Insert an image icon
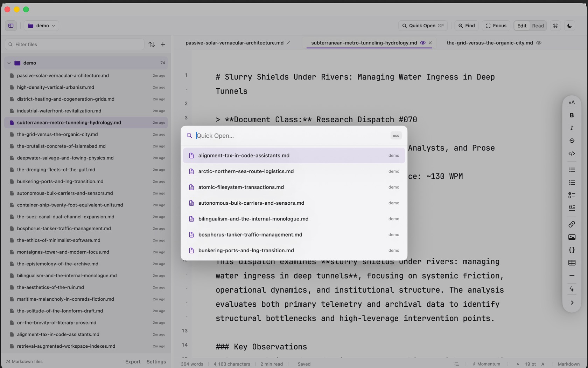The height and width of the screenshot is (368, 588). click(572, 237)
